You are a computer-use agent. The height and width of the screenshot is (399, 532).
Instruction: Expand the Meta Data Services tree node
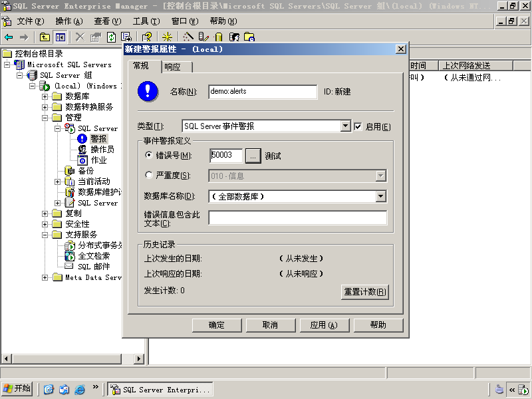(x=45, y=277)
